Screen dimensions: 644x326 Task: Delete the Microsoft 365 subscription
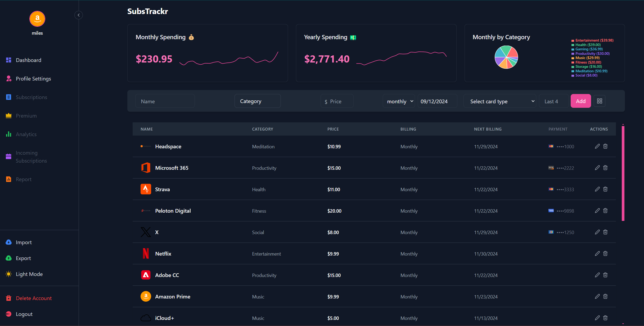[x=605, y=168]
